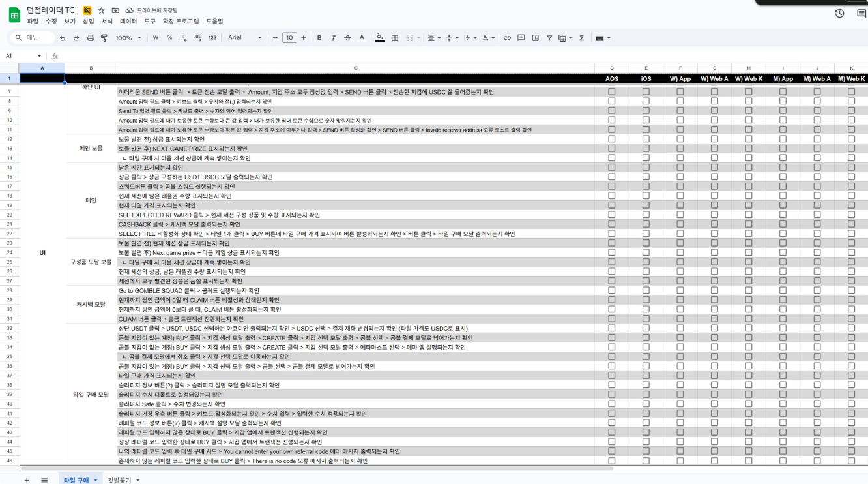Image resolution: width=868 pixels, height=484 pixels.
Task: Click the functions sigma icon
Action: pos(581,38)
